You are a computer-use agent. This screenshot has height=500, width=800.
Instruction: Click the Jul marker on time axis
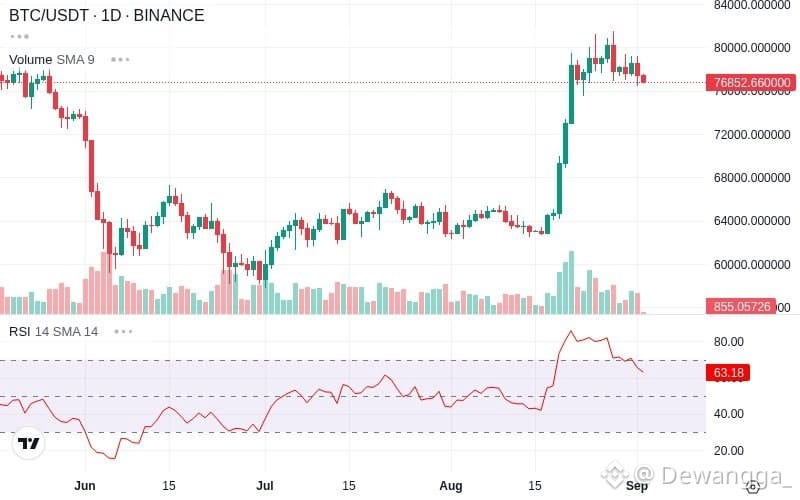pos(265,486)
